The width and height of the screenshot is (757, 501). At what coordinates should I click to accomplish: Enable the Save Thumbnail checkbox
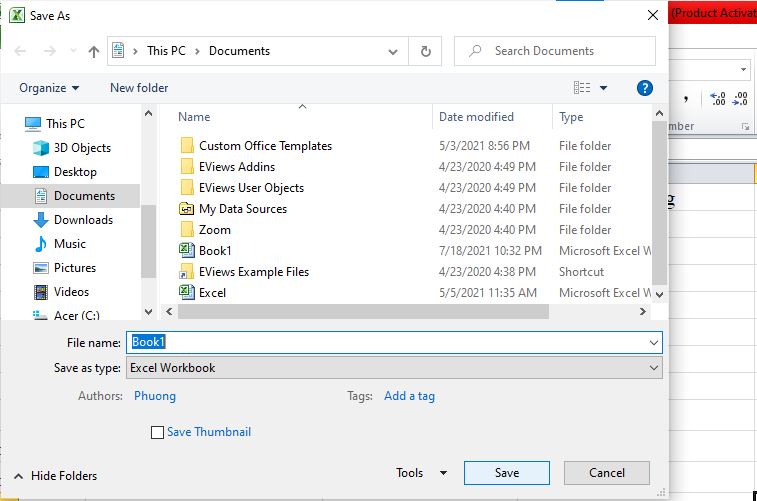157,432
